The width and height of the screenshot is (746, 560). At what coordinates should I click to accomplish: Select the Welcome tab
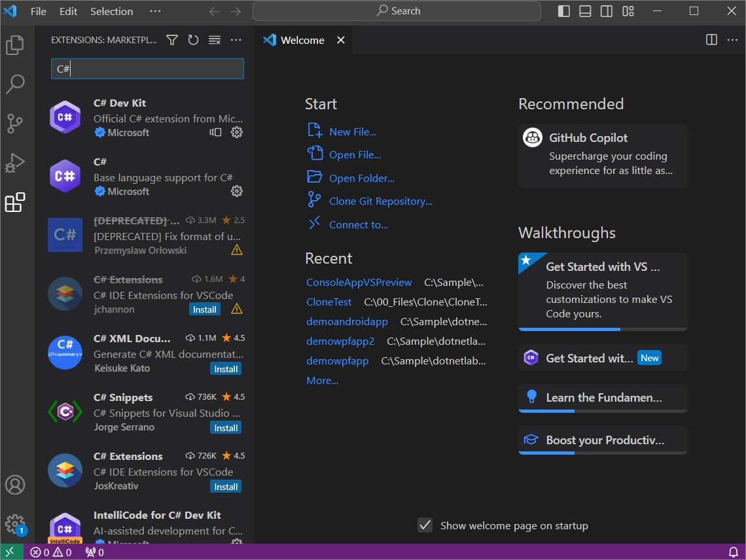point(302,40)
